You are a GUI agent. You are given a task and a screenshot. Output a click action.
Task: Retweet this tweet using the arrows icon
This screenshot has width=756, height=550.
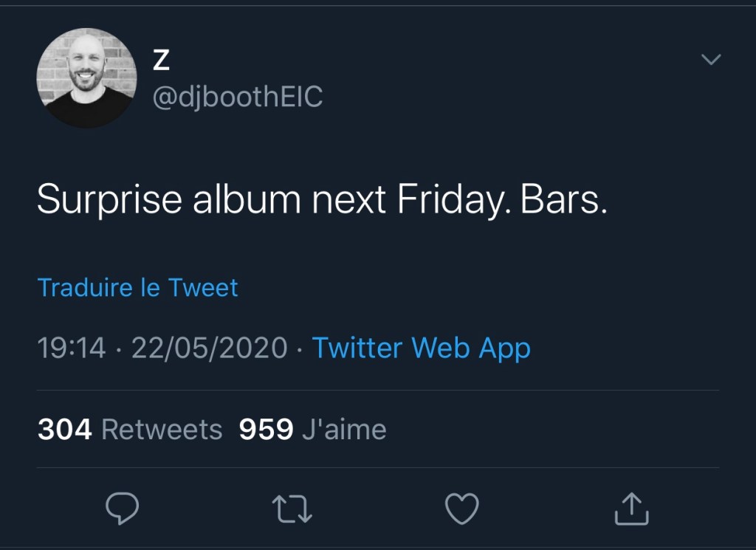(x=292, y=509)
